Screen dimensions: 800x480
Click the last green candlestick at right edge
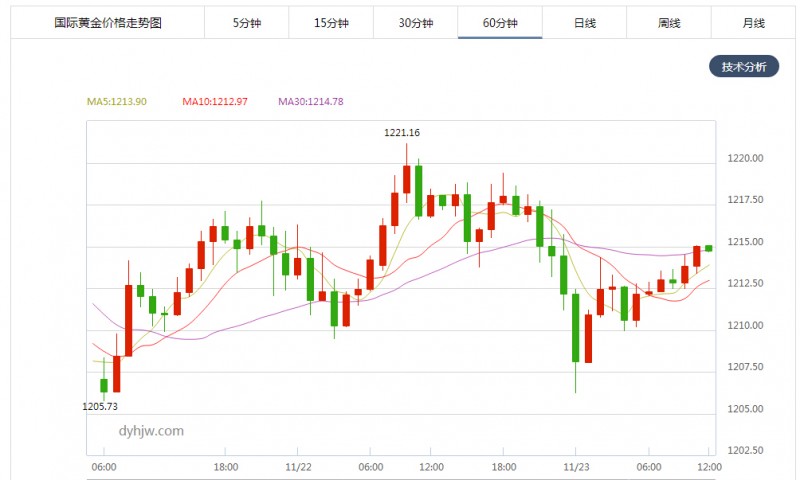(x=709, y=248)
